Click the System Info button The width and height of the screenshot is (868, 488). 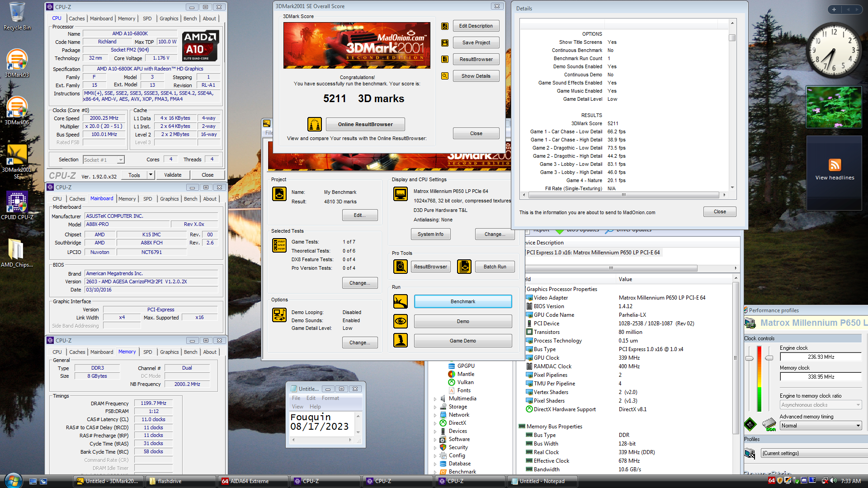tap(430, 234)
